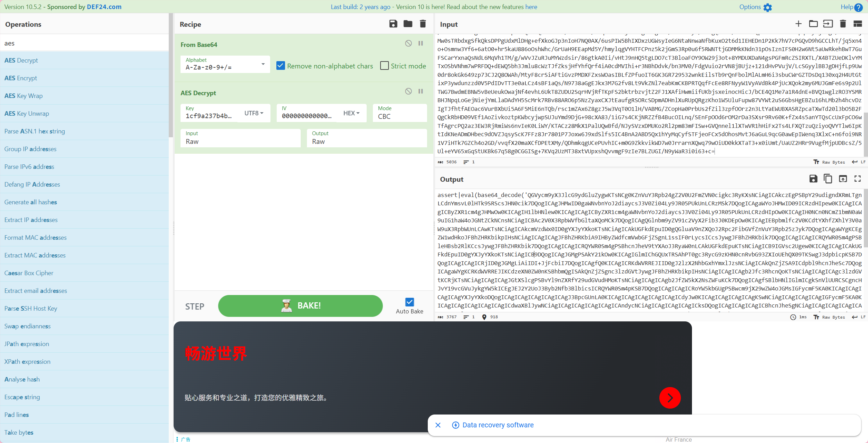The height and width of the screenshot is (443, 868).
Task: Toggle the Auto Bake checkbox
Action: [409, 302]
